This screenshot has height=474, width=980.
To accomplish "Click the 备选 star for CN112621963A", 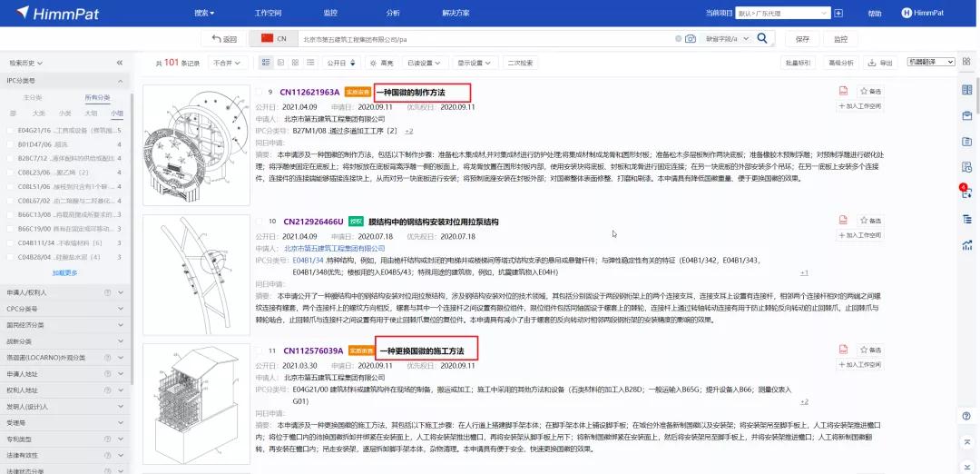I will pos(870,92).
